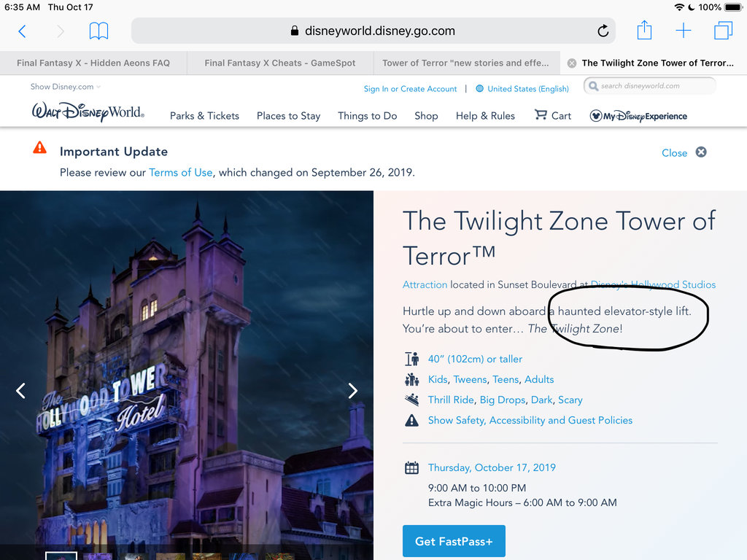747x560 pixels.
Task: Click the 9:00 AM to 10:00 PM hours text
Action: pyautogui.click(x=477, y=488)
